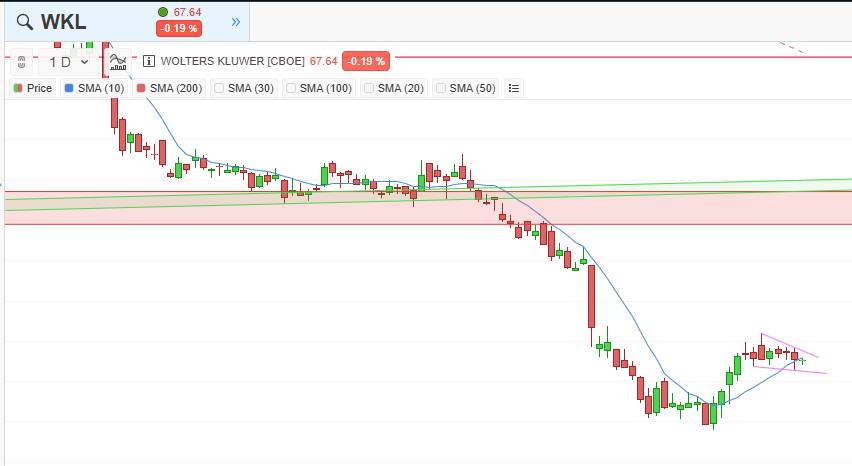This screenshot has height=466, width=852.
Task: Click the 67.64 price in the chart title
Action: pyautogui.click(x=323, y=61)
